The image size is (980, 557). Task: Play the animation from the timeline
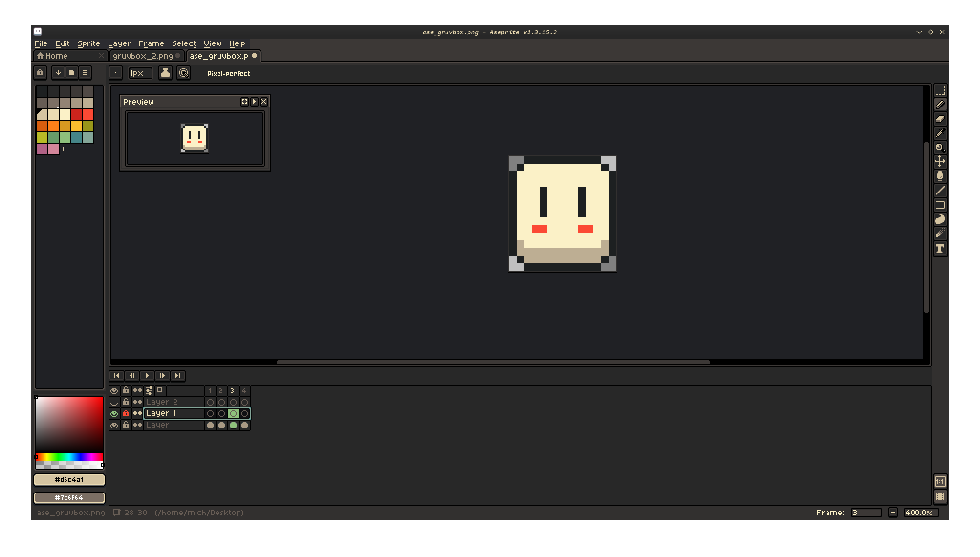click(x=147, y=375)
